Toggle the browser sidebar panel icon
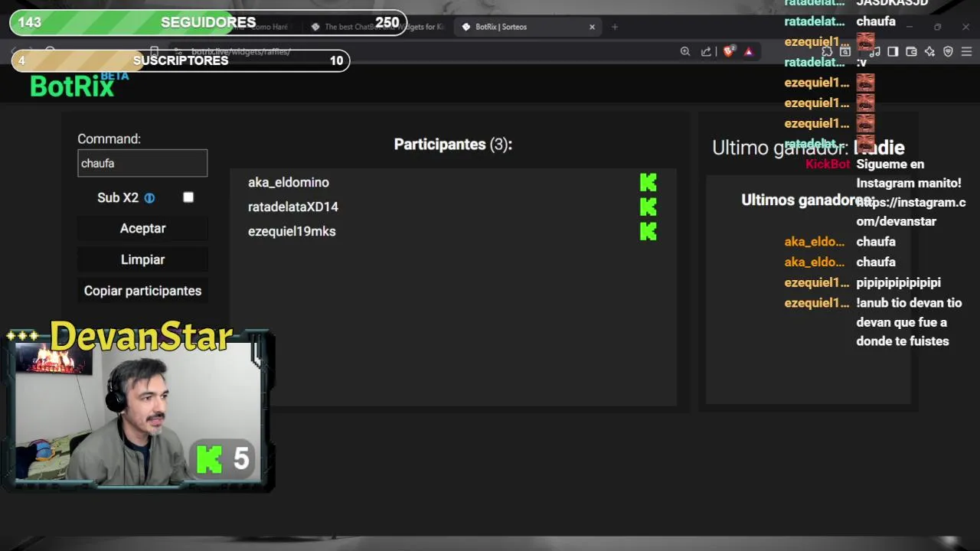 point(893,51)
